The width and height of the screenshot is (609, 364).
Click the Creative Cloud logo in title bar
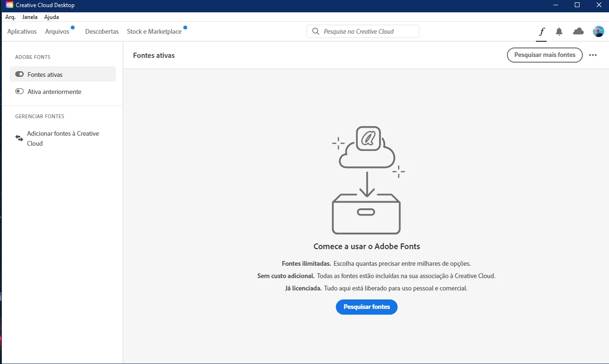click(10, 5)
